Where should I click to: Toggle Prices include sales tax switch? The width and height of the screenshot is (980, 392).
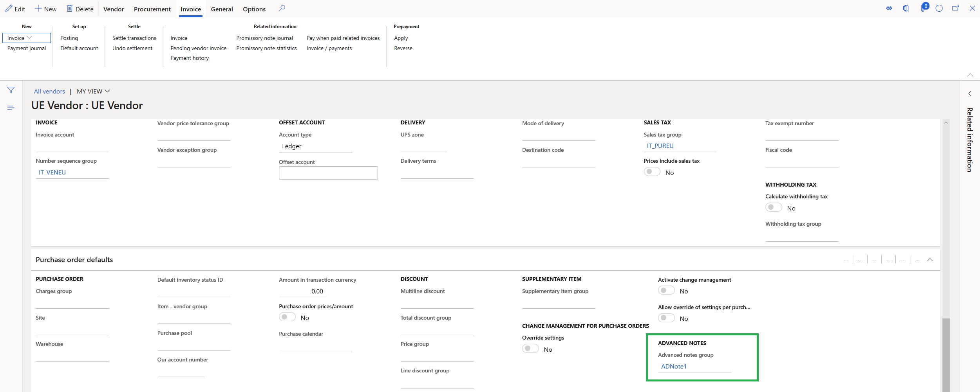point(652,172)
